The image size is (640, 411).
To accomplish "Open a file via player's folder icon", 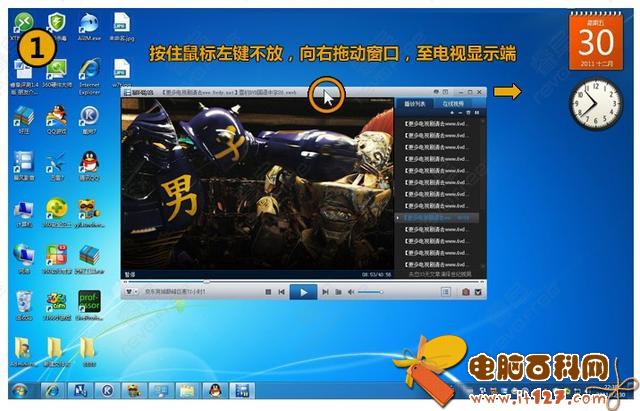I will pyautogui.click(x=338, y=292).
